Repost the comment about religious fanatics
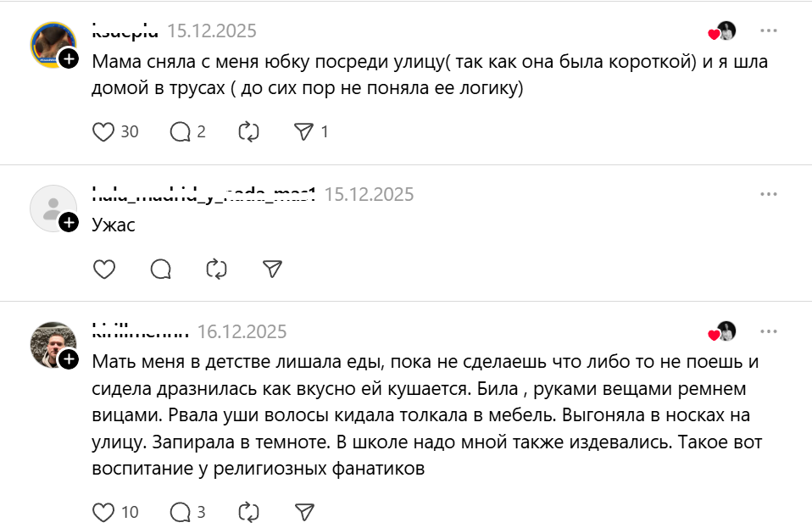The height and width of the screenshot is (528, 812). click(x=247, y=512)
